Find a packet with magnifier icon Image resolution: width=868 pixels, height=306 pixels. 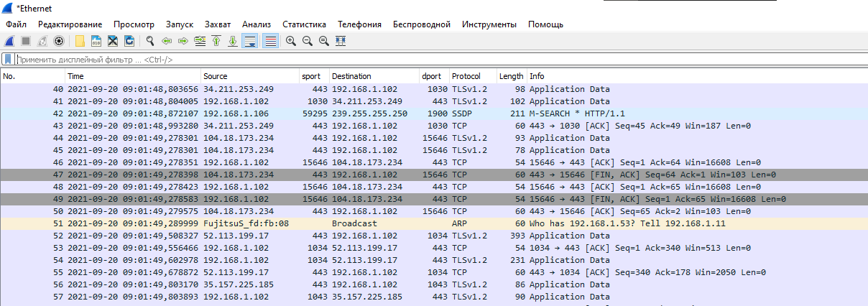(x=150, y=42)
